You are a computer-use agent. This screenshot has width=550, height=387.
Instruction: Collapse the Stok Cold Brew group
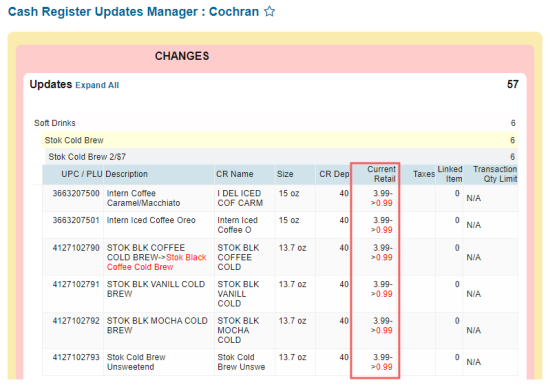coord(280,140)
